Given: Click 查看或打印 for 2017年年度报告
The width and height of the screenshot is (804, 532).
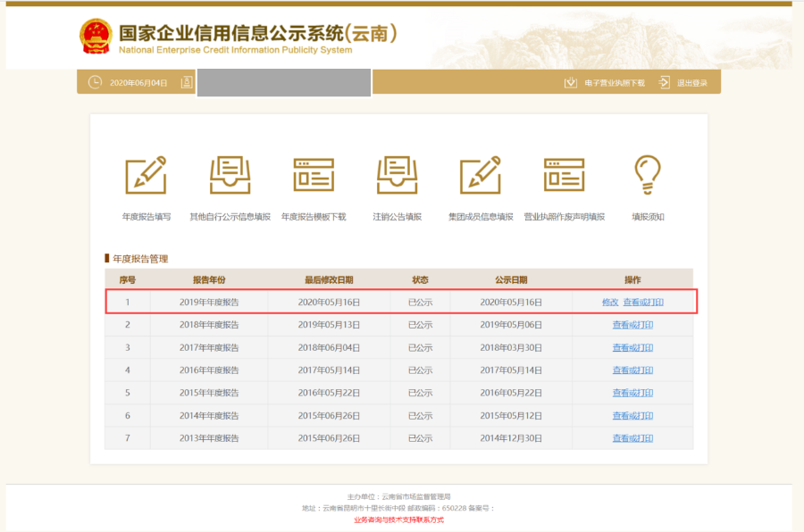Looking at the screenshot, I should click(x=632, y=347).
